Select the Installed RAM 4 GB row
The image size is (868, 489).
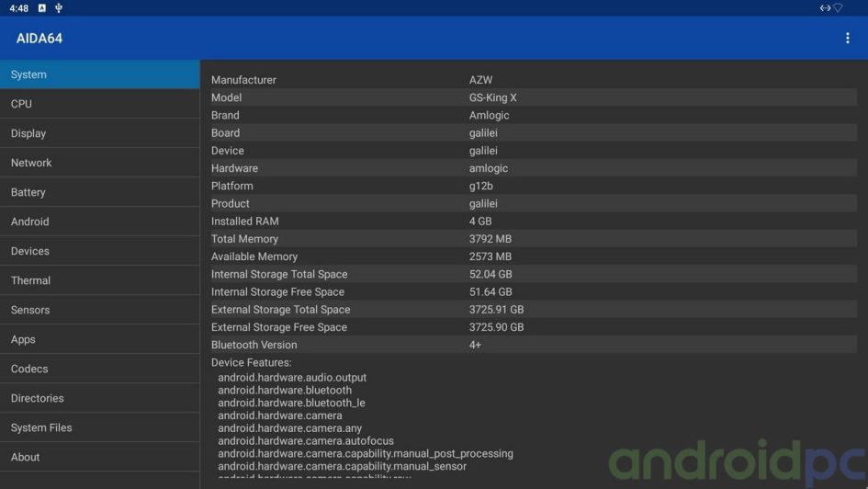[x=534, y=222]
